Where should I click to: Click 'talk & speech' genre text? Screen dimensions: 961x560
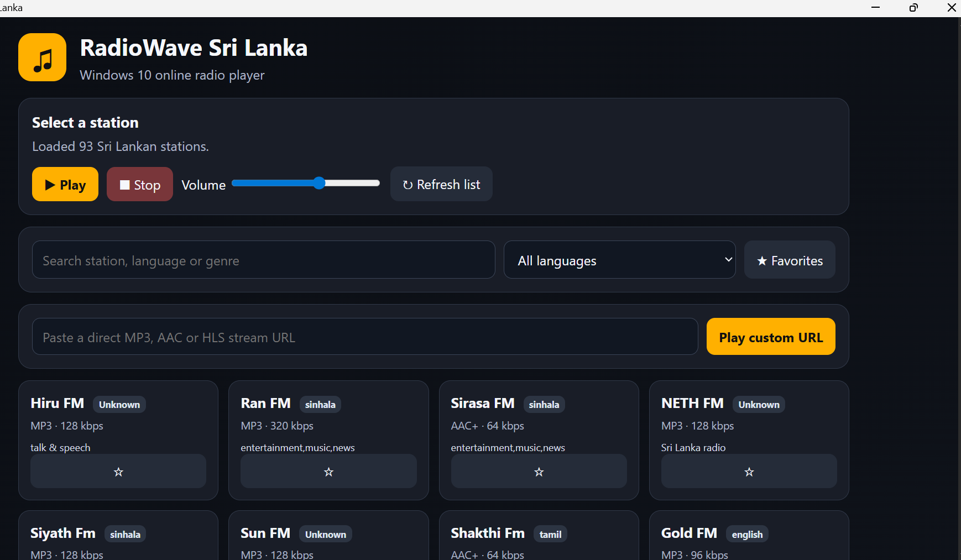60,447
